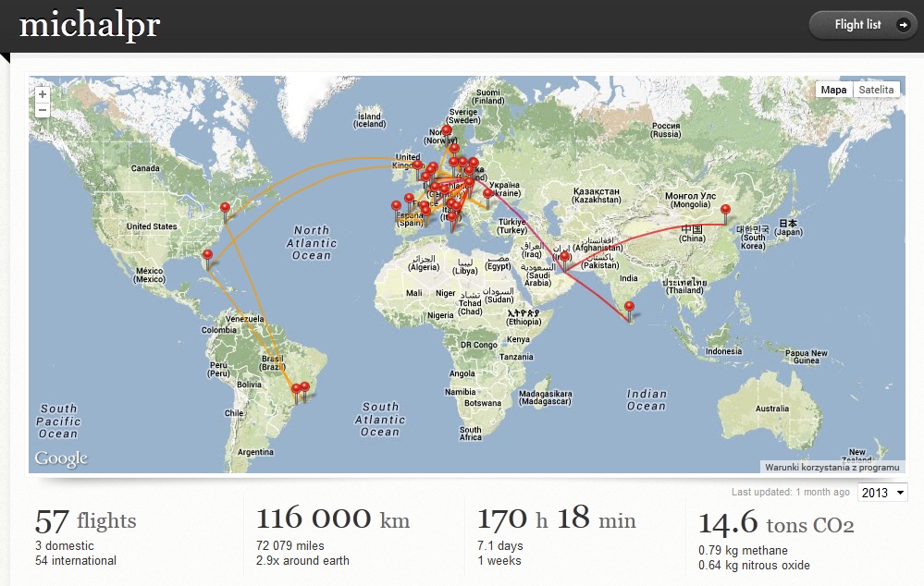Screen dimensions: 924x586
Task: Select the right red pin in Brazil
Action: tap(304, 387)
